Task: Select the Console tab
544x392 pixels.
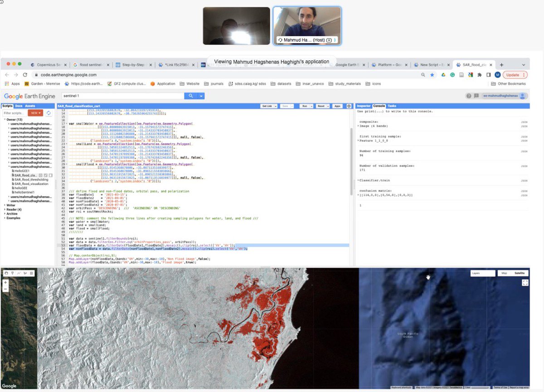Action: click(x=379, y=106)
